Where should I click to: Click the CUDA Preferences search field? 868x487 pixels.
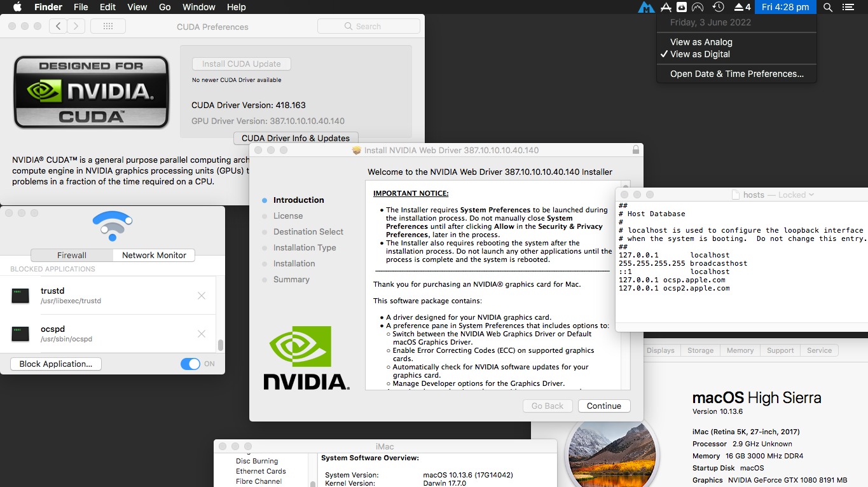click(x=369, y=26)
